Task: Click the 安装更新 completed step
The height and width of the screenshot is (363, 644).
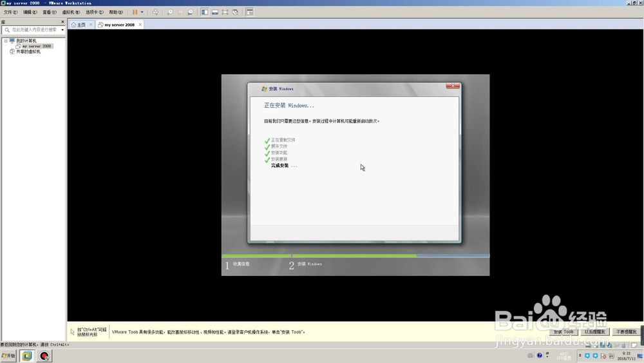Action: tap(279, 159)
